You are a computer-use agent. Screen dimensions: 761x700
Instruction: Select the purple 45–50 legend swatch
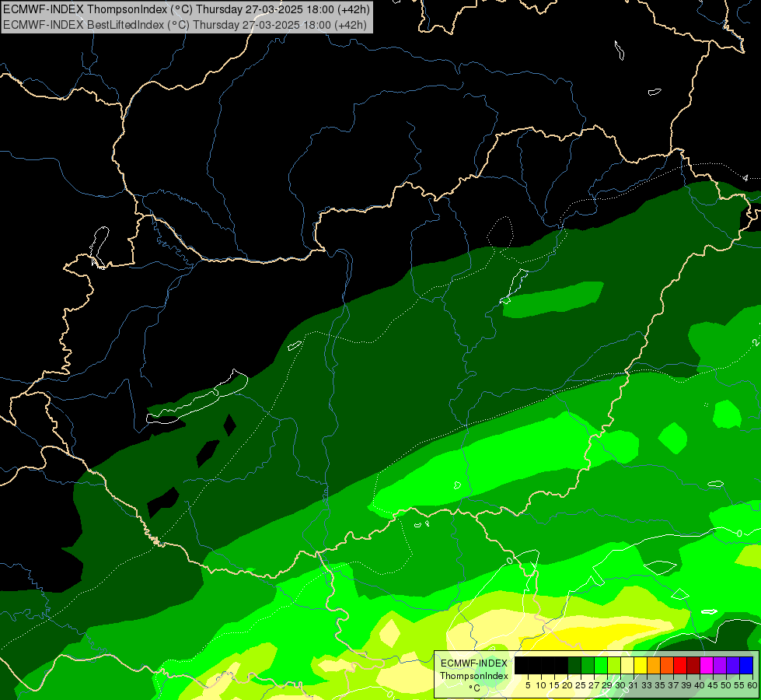click(x=720, y=666)
